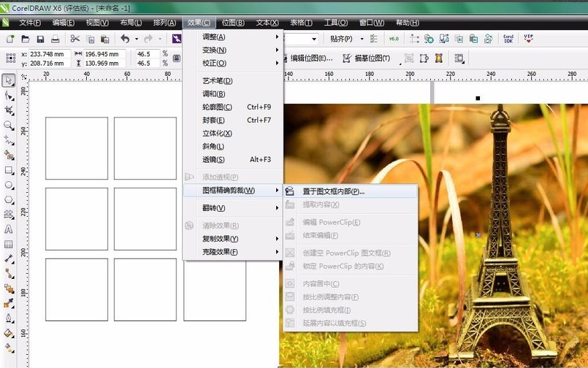This screenshot has height=368, width=588.
Task: Select the Pick tool in the toolbox
Action: [x=9, y=80]
